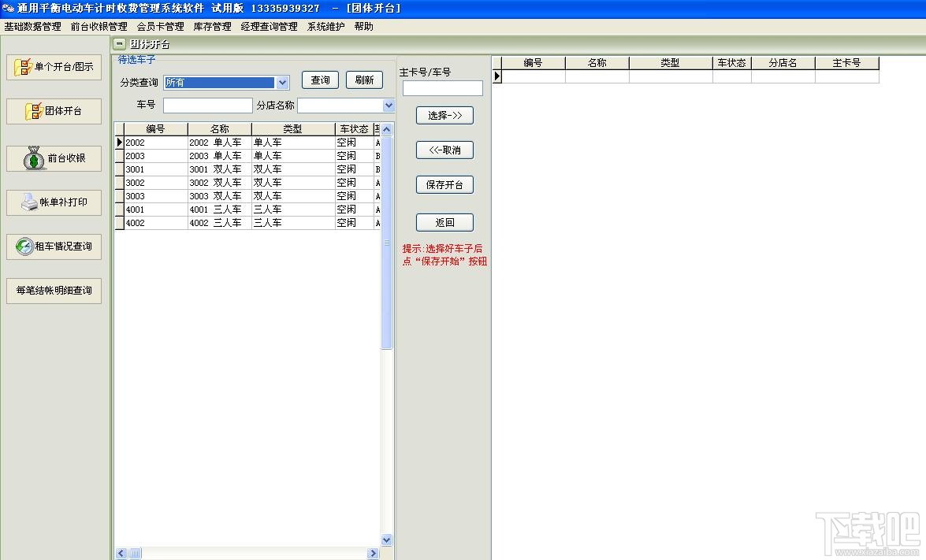
Task: Select the row for vehicle 3001
Action: point(247,169)
